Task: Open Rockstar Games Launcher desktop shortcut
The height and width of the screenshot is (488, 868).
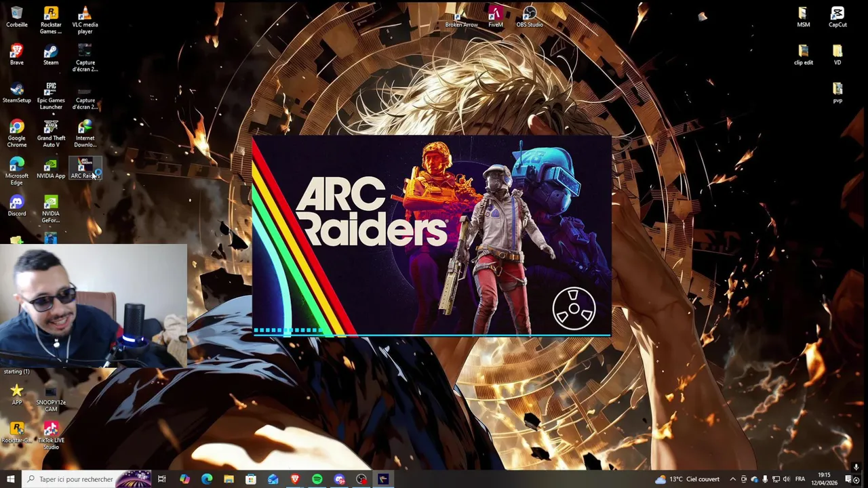Action: [x=51, y=20]
